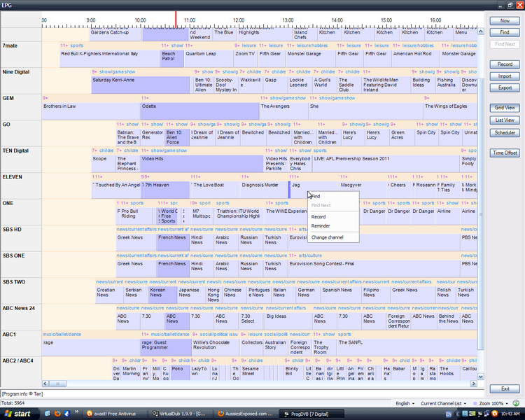Click the vertical scrollbar up arrow

click(481, 31)
